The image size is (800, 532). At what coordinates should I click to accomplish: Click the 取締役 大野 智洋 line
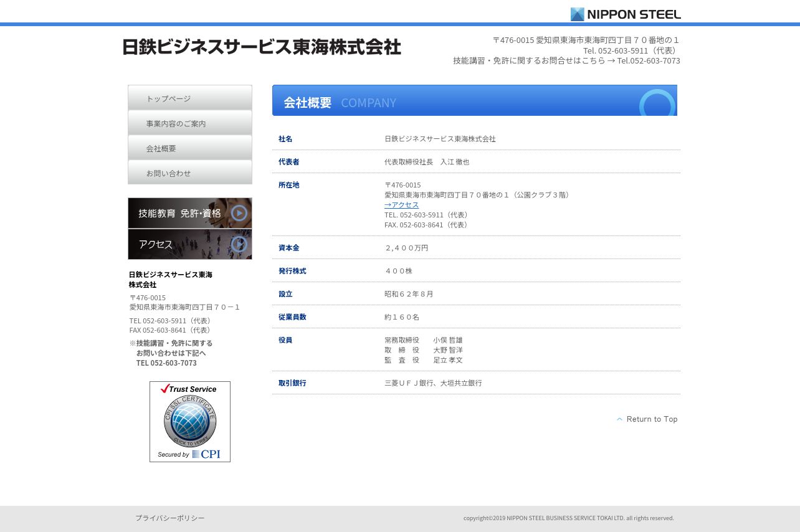(424, 350)
